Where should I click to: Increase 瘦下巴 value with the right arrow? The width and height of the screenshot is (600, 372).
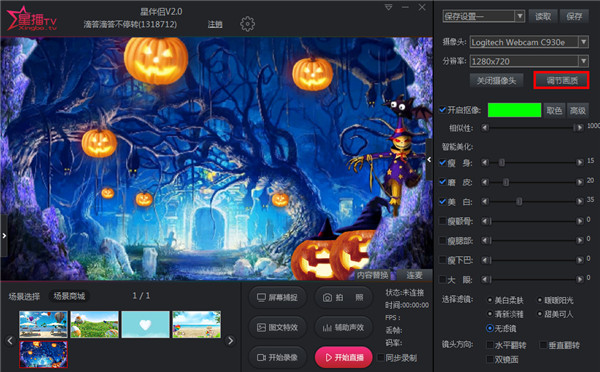tap(580, 260)
